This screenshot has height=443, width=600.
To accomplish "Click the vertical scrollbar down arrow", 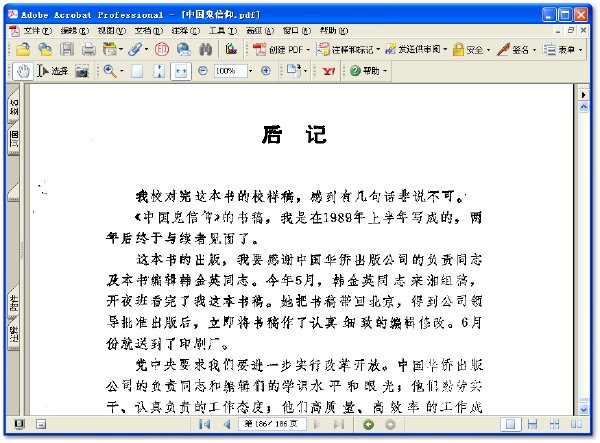I will [584, 409].
